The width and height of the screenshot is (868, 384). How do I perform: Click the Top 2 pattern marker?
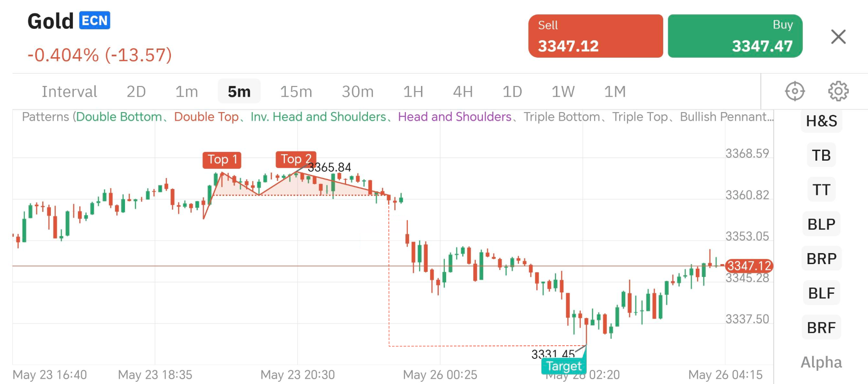click(295, 159)
